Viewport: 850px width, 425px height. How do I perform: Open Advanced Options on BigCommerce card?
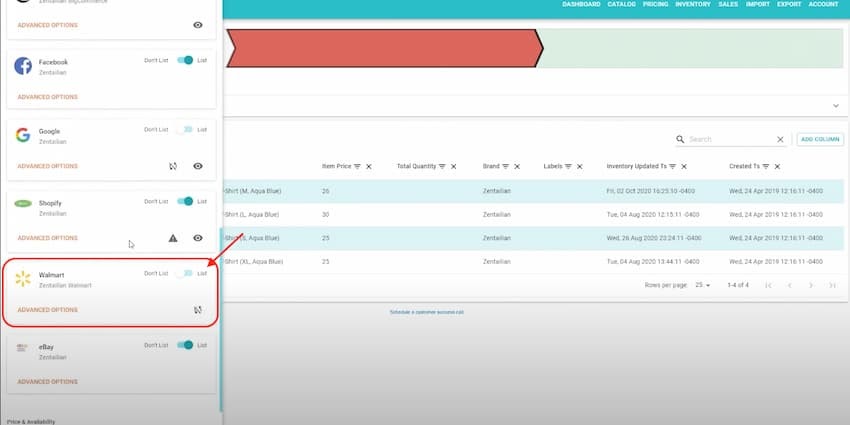(48, 25)
